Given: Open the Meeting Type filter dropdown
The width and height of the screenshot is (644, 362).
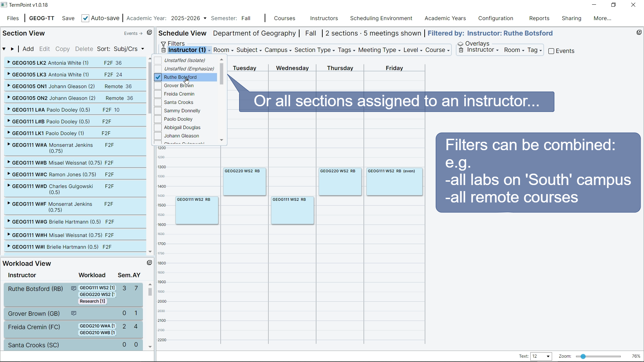Looking at the screenshot, I should [379, 50].
